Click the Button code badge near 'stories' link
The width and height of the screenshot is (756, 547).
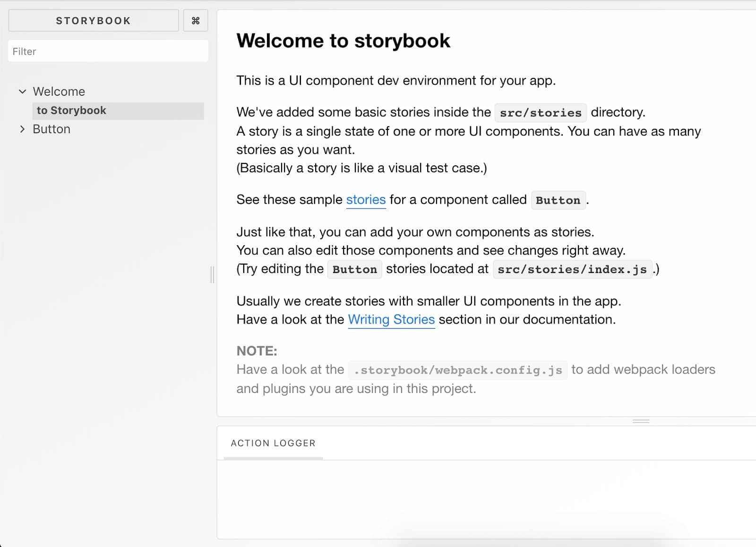click(558, 200)
